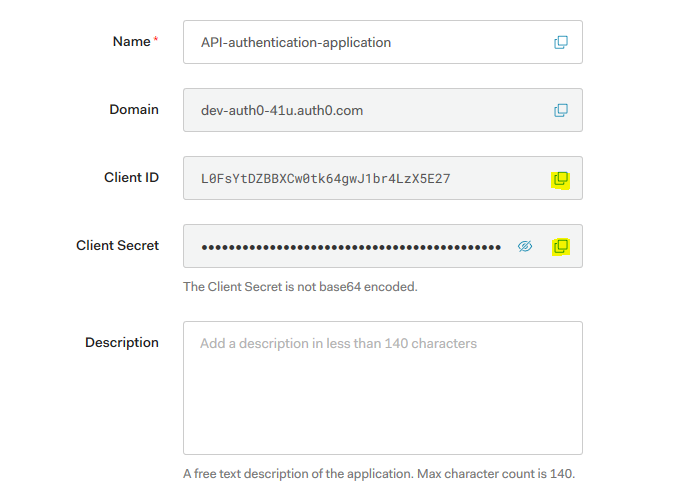Copy the Client ID to clipboard

561,179
